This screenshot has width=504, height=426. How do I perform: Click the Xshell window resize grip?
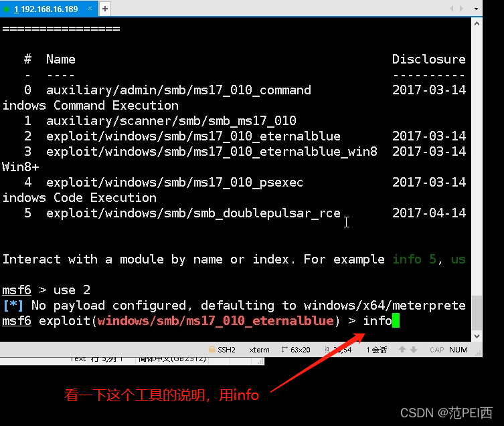(478, 353)
